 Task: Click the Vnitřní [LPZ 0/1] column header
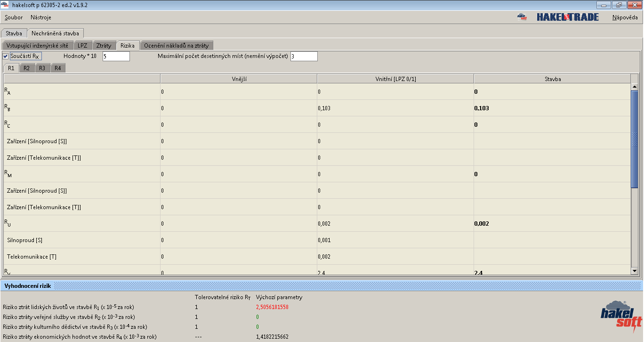click(395, 79)
